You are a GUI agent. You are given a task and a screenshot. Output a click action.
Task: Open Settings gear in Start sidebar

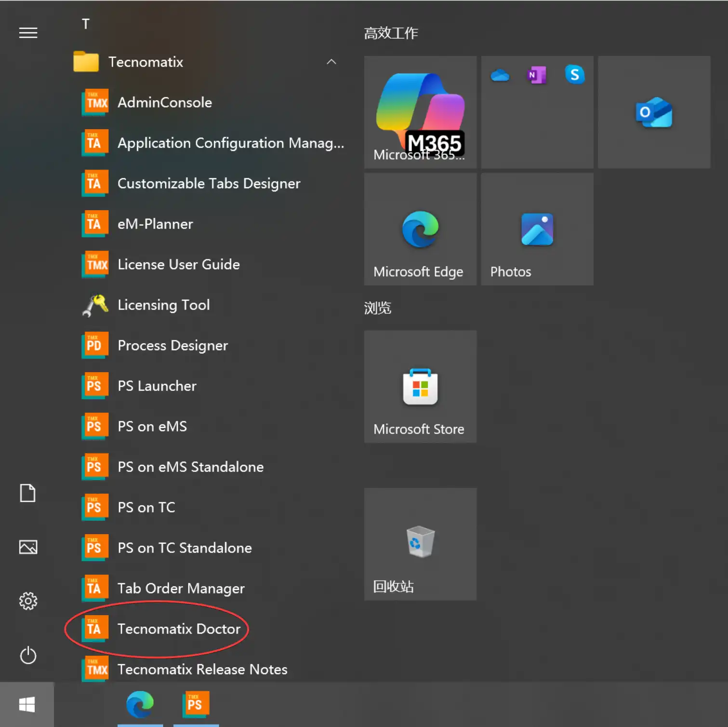click(x=28, y=601)
